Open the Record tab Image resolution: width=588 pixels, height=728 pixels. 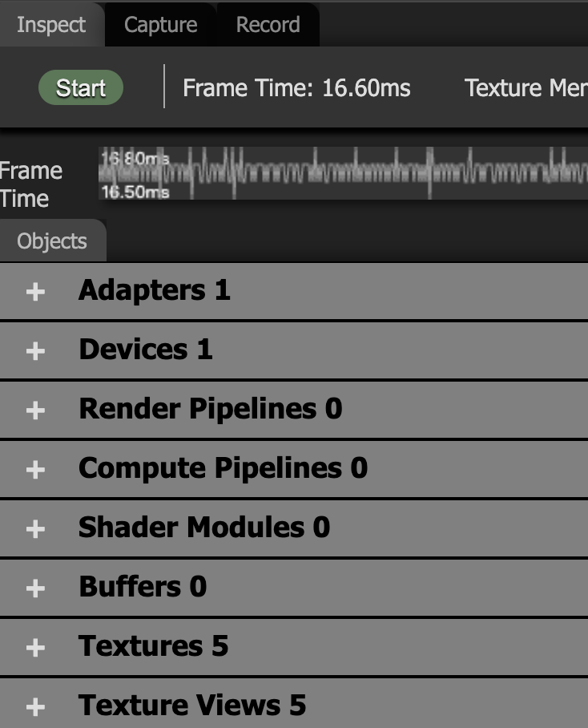coord(268,25)
